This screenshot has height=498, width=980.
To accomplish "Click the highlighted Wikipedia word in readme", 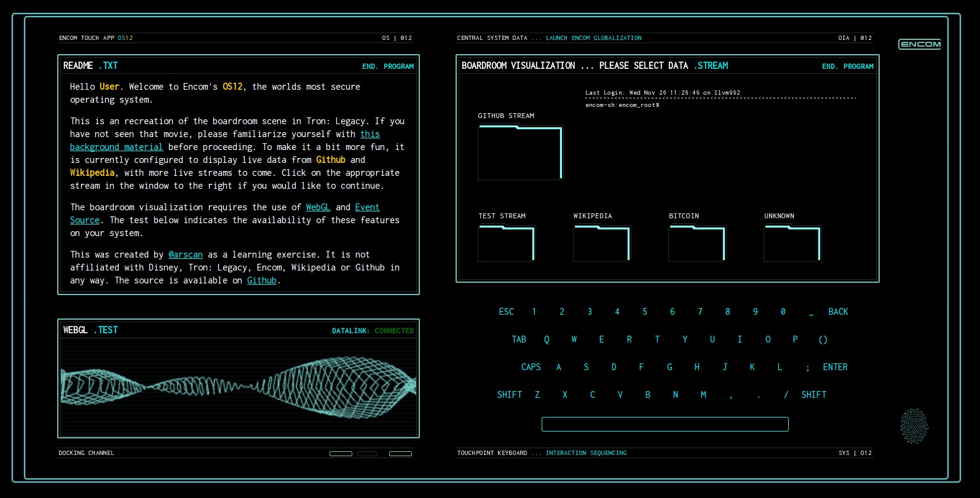I will coord(92,173).
